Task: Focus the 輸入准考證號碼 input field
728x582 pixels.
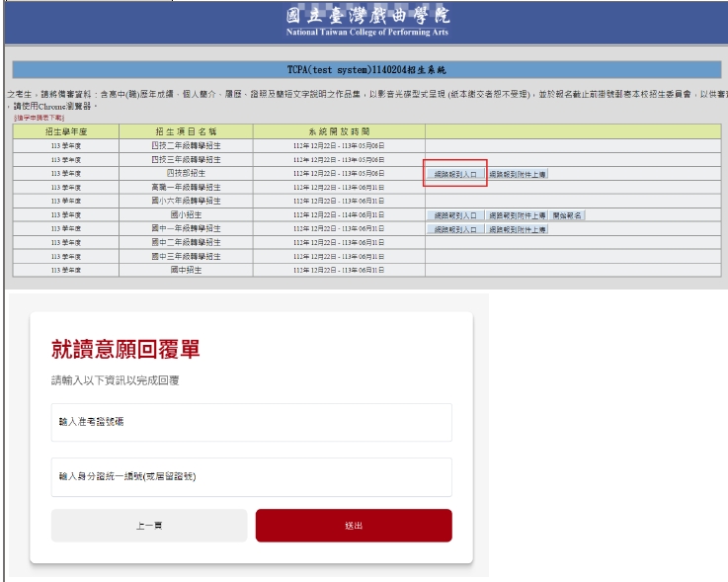Action: tap(251, 422)
